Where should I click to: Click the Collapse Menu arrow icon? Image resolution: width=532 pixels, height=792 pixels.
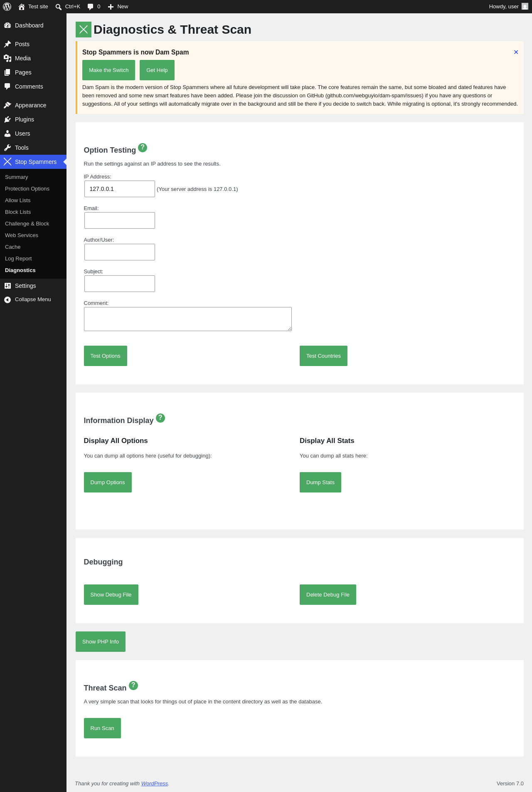(x=7, y=299)
